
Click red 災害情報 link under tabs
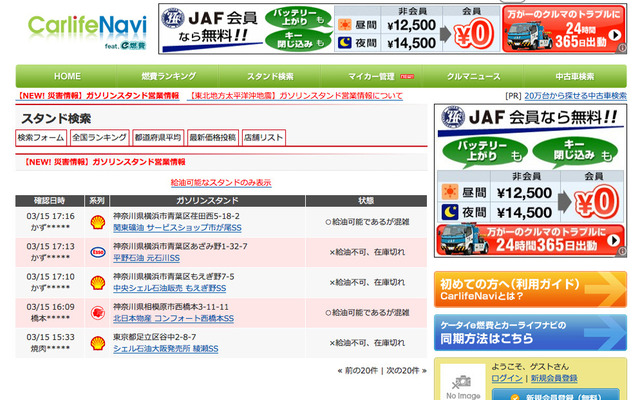click(x=104, y=162)
